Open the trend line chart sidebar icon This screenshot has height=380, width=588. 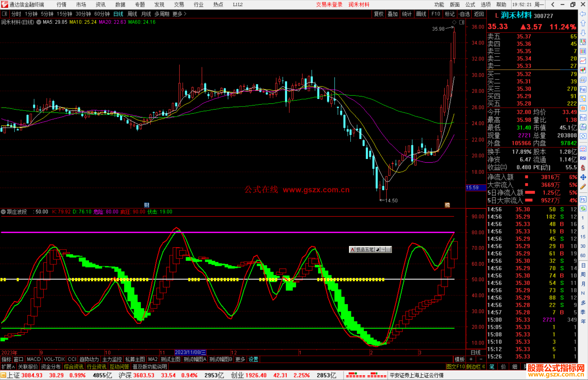pos(583,61)
